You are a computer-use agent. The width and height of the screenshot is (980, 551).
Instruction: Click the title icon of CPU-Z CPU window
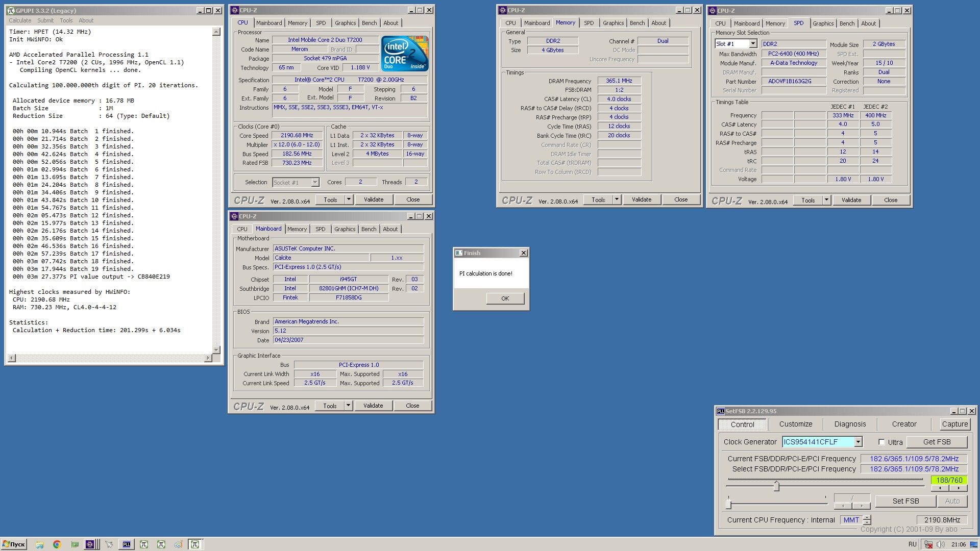tap(235, 10)
